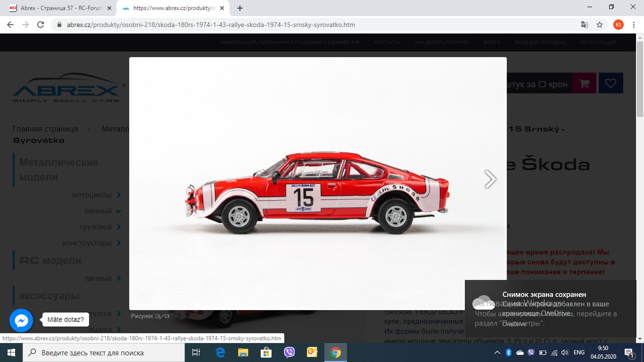Image resolution: width=644 pixels, height=362 pixels.
Task: Switch ENG input language
Action: click(579, 352)
